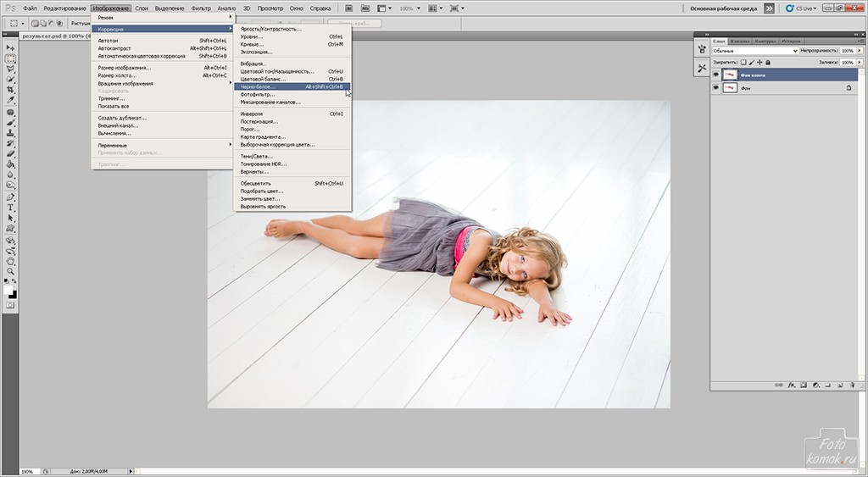Click the lock all icon in Layers
Viewport: 868px width, 477px height.
768,62
